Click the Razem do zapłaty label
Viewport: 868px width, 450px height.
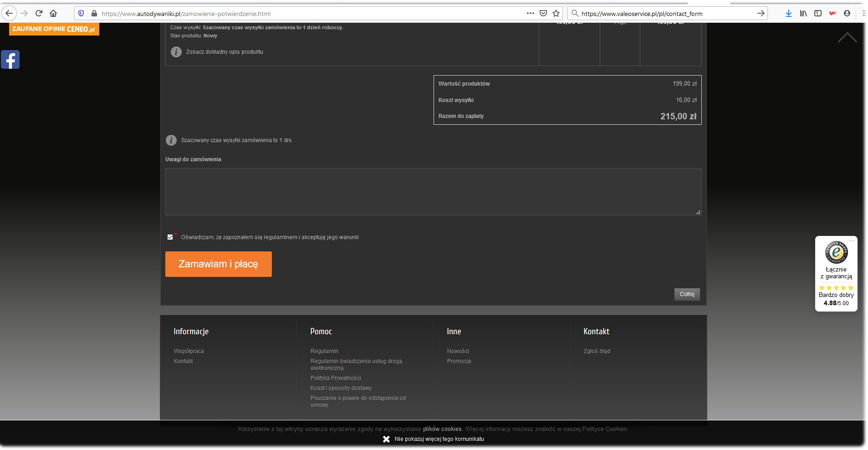tap(461, 116)
